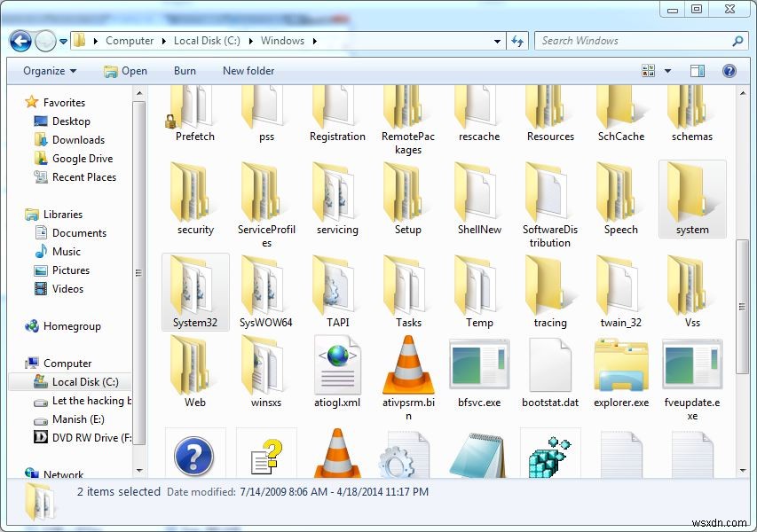This screenshot has width=757, height=532.
Task: Refresh the Windows folder view
Action: click(x=517, y=42)
